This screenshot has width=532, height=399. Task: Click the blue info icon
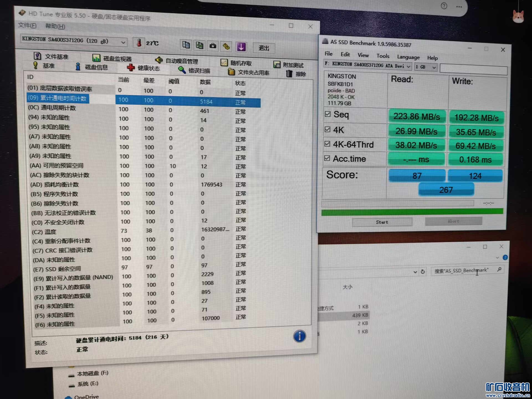(x=299, y=336)
